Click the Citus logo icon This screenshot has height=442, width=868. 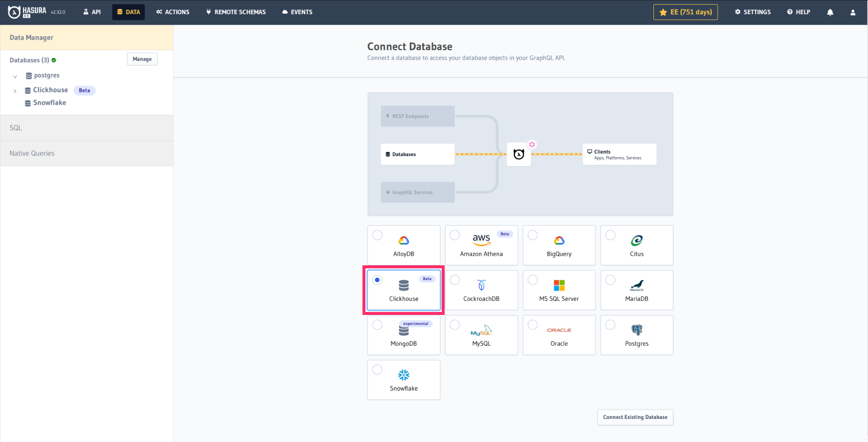[x=637, y=240]
